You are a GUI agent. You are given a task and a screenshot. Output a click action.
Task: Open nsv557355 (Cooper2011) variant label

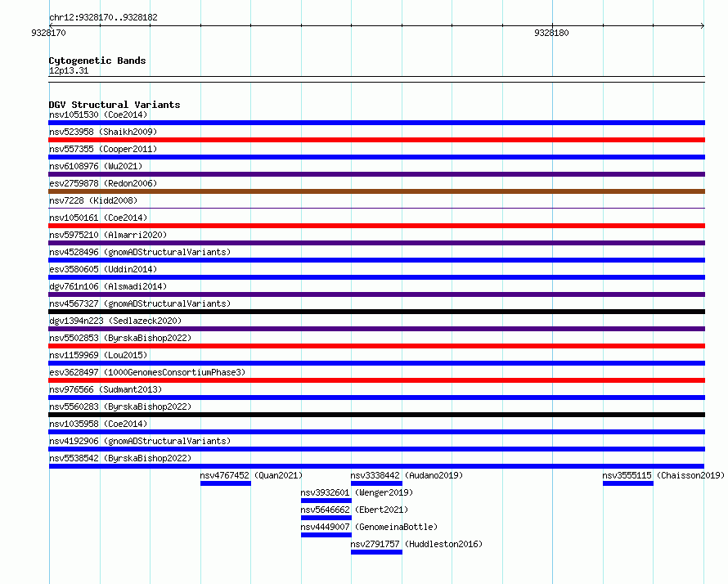click(x=103, y=149)
